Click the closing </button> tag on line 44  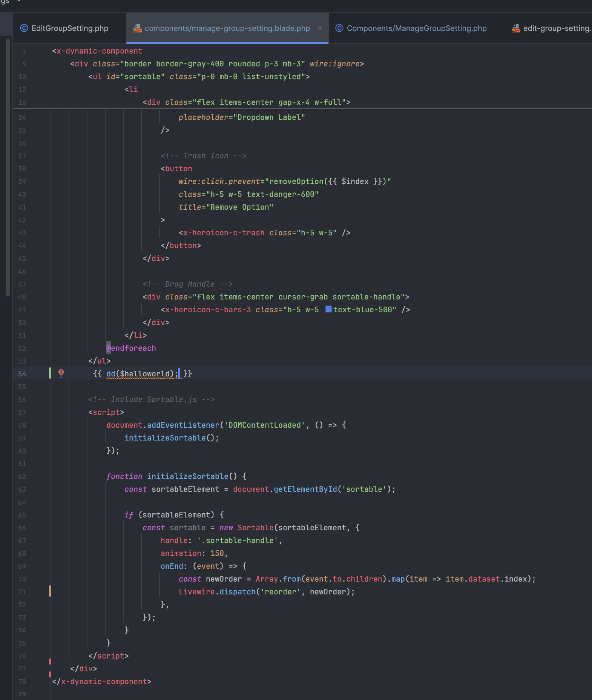(x=181, y=246)
